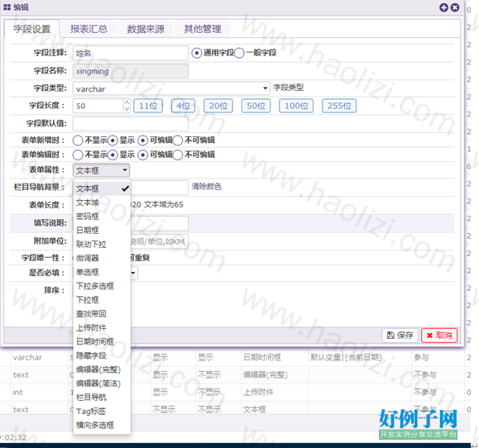Select 可编辑 for 表单新增时
Viewport: 479px width, 448px height.
pos(142,141)
